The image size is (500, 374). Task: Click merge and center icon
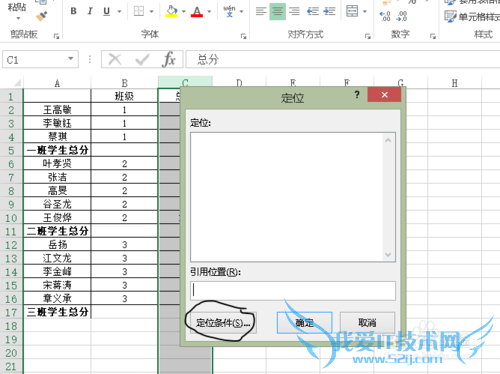point(352,11)
